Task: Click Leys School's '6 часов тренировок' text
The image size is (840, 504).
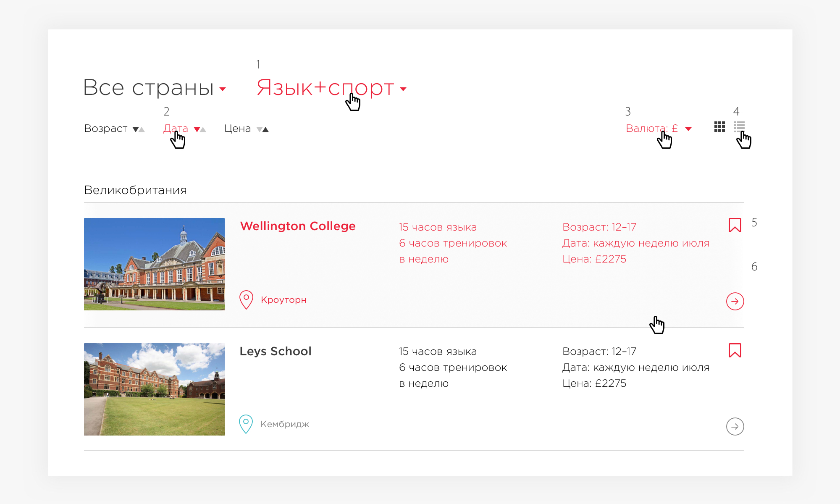Action: pyautogui.click(x=453, y=367)
